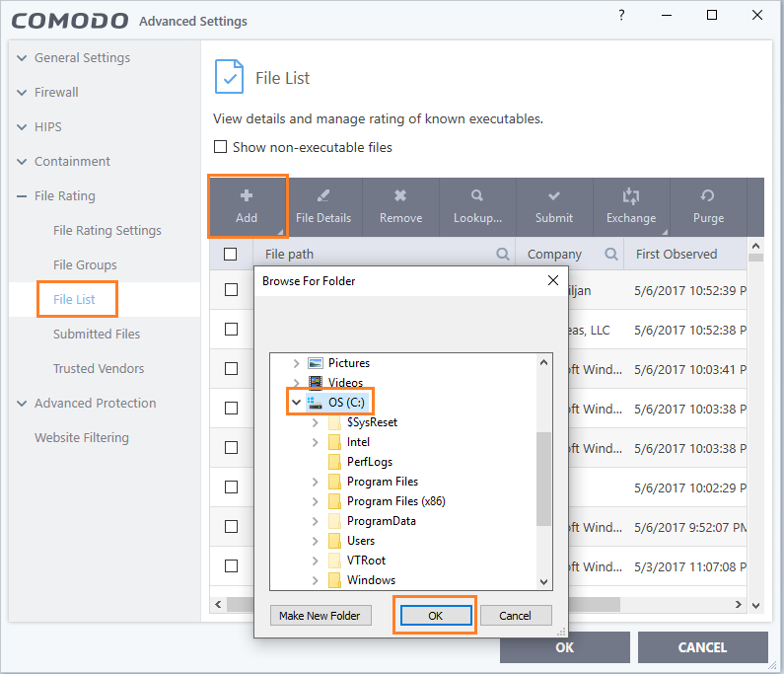Expand the Users folder node
Screen dimensions: 784x674
click(315, 541)
